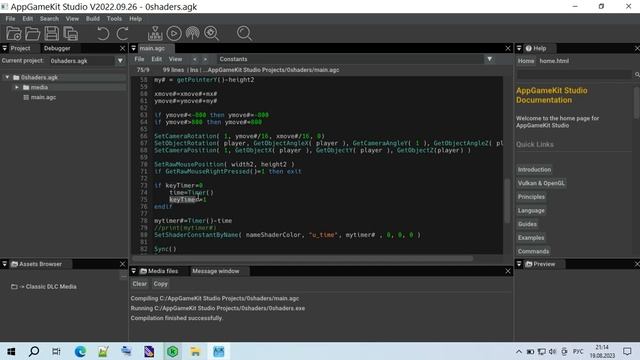Open the Project panel options arrow
Screen dimensions: 640x360
coord(4,48)
